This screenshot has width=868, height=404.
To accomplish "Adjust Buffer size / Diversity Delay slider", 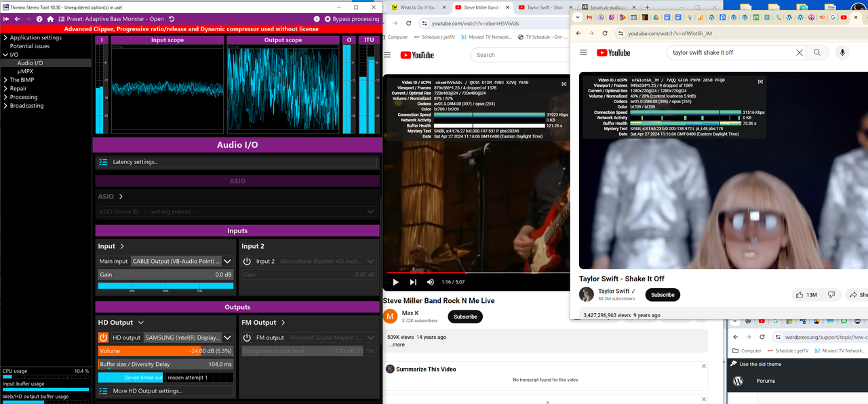I will 165,364.
